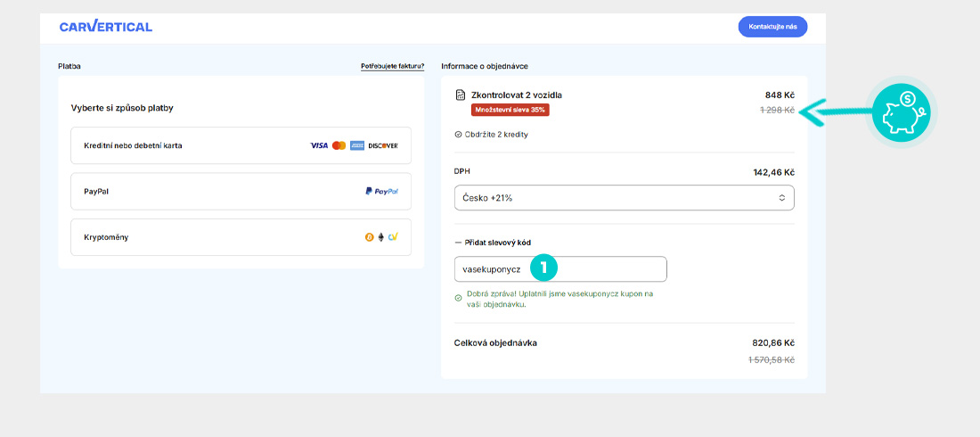Open the Potřebujete fakturu? link

click(x=392, y=66)
